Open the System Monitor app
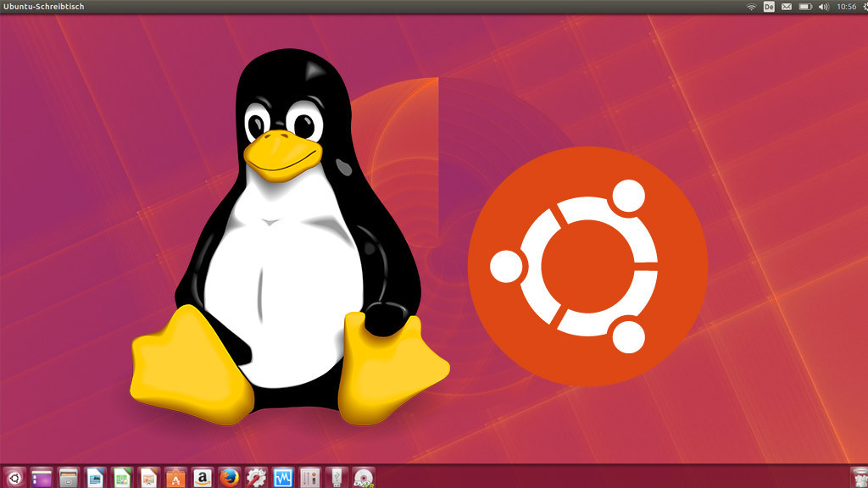This screenshot has width=868, height=488. click(x=282, y=477)
